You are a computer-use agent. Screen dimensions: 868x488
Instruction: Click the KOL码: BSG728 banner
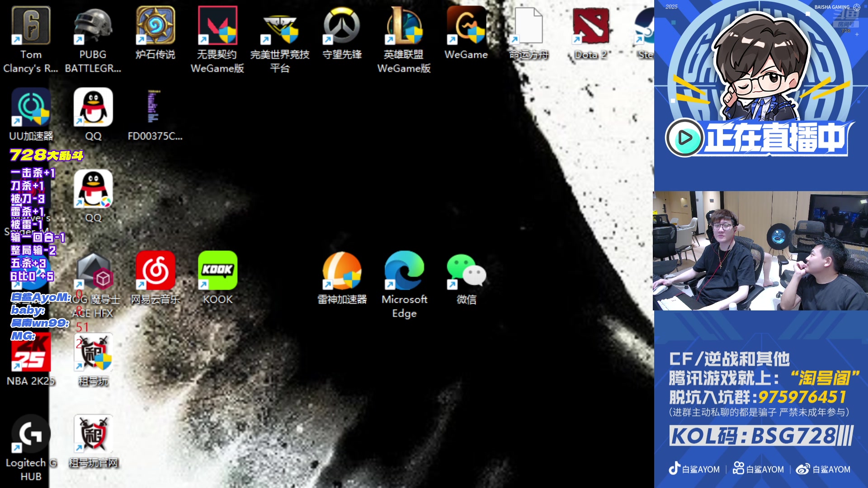coord(761,436)
